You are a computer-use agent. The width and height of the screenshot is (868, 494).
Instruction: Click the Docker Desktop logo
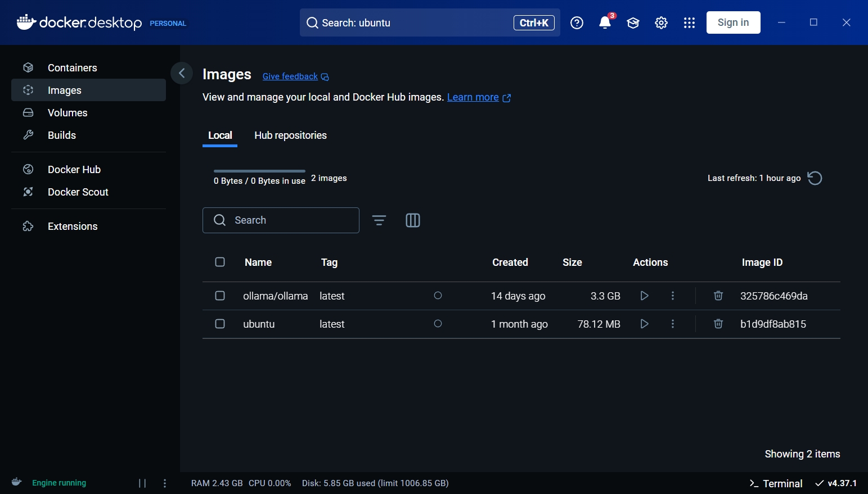click(x=79, y=22)
